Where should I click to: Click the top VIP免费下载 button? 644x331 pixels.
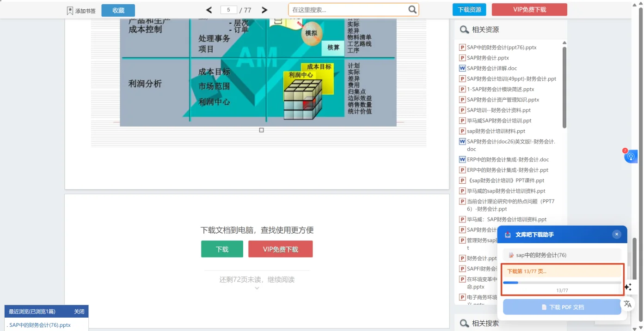click(x=529, y=10)
